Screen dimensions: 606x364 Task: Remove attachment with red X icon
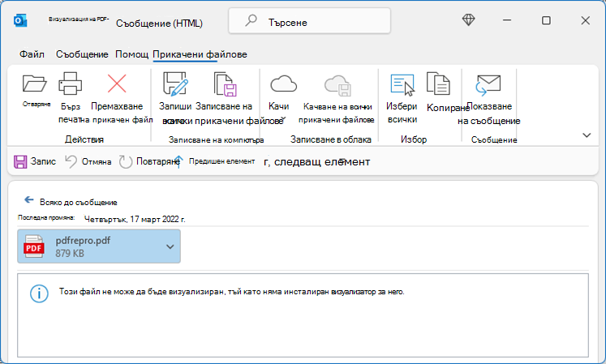coord(117,84)
